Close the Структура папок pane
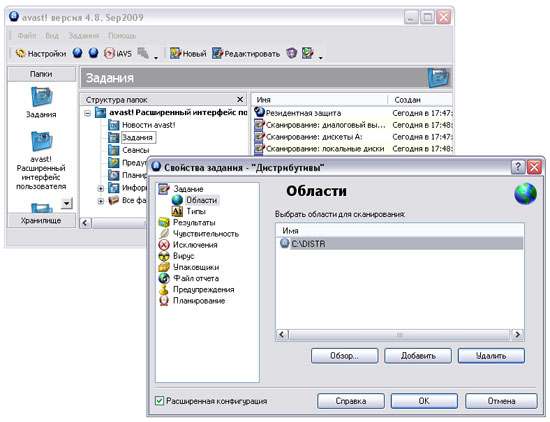 (x=240, y=99)
